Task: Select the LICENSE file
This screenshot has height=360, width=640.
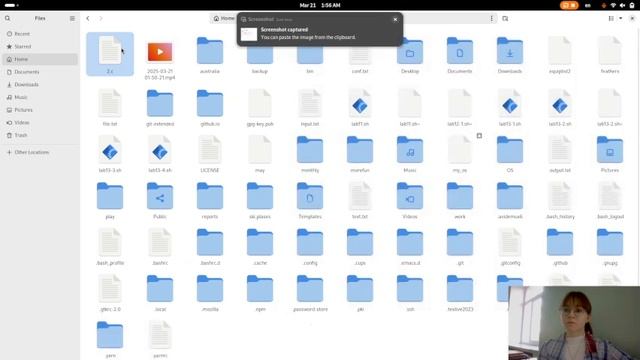Action: [x=210, y=150]
